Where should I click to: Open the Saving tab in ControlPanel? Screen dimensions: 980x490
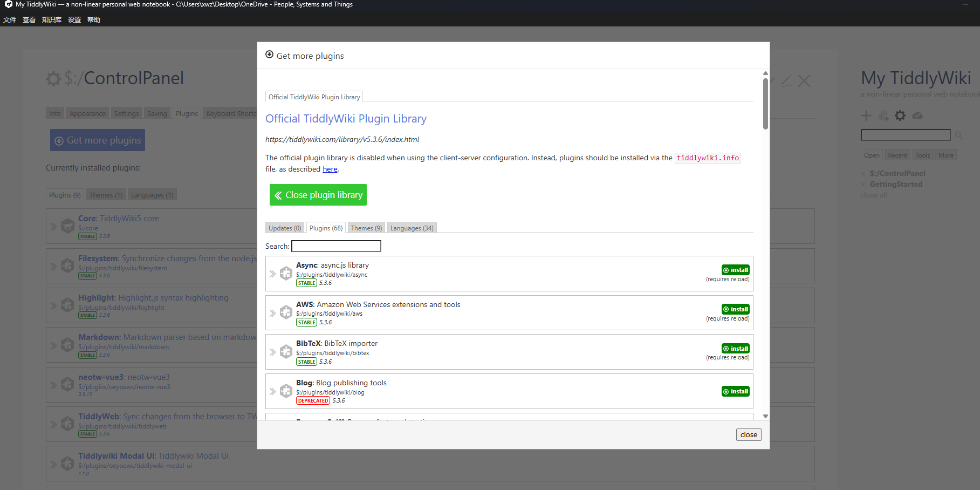click(157, 113)
